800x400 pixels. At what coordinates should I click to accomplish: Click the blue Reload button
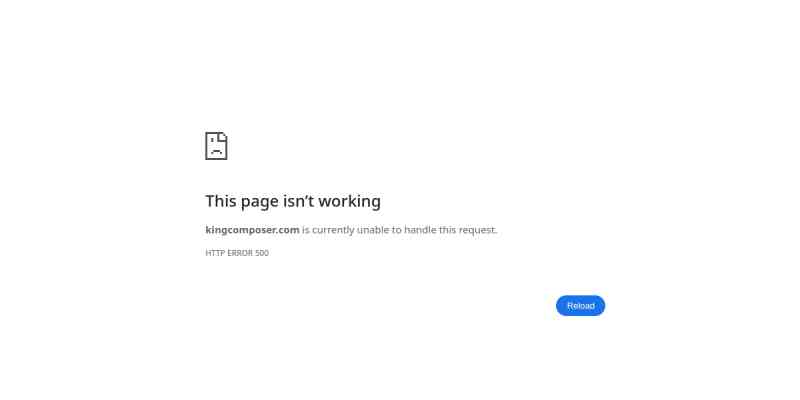tap(580, 306)
